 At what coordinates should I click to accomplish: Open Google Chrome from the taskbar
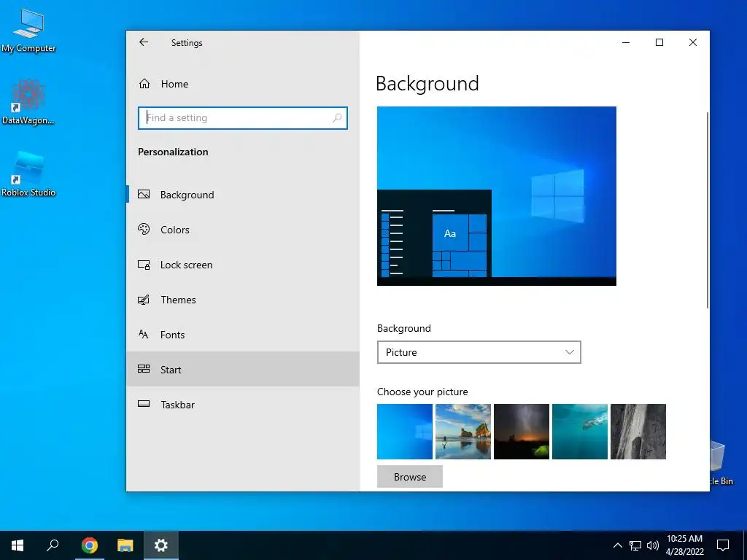(x=90, y=545)
